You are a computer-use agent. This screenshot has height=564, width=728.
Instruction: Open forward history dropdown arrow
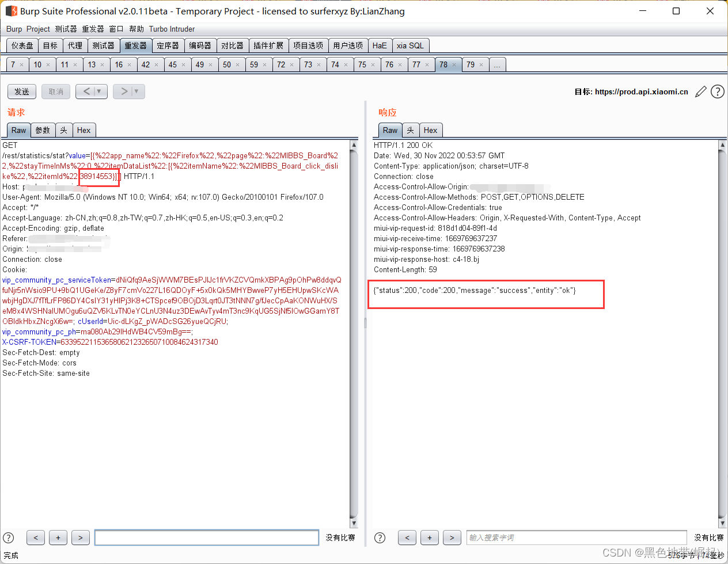[x=136, y=91]
